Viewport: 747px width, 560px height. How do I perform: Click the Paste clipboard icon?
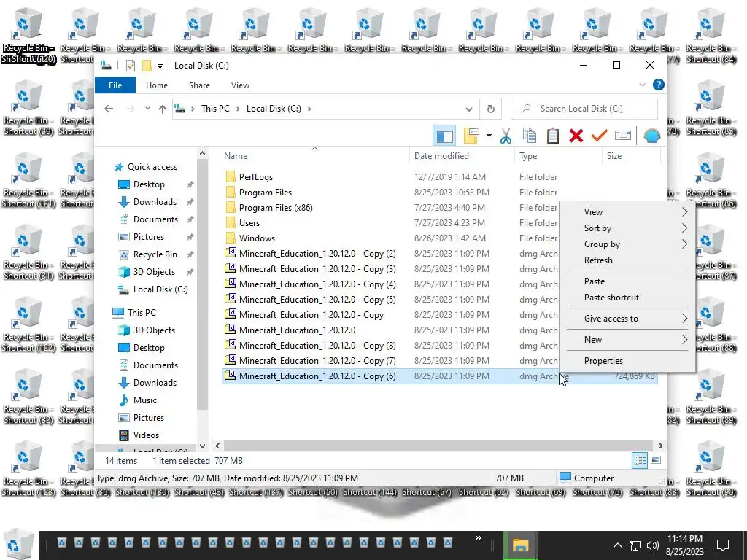(553, 136)
